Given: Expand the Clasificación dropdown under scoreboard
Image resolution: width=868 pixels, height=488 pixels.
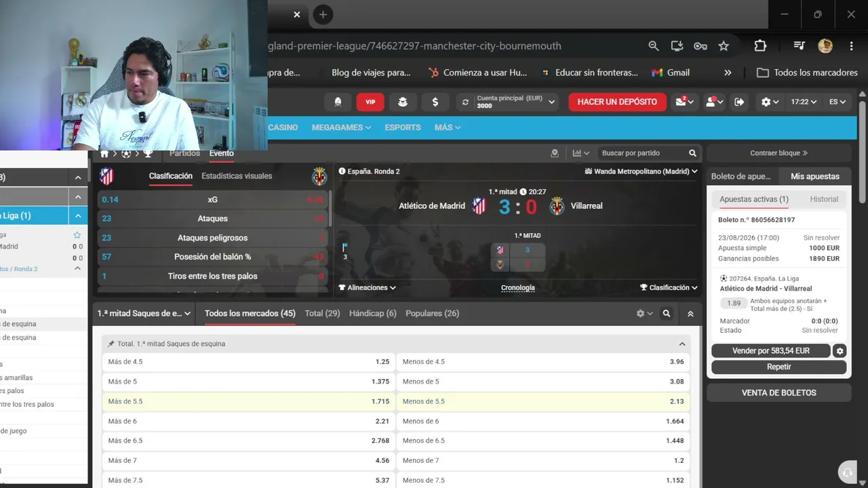Looking at the screenshot, I should pyautogui.click(x=669, y=287).
